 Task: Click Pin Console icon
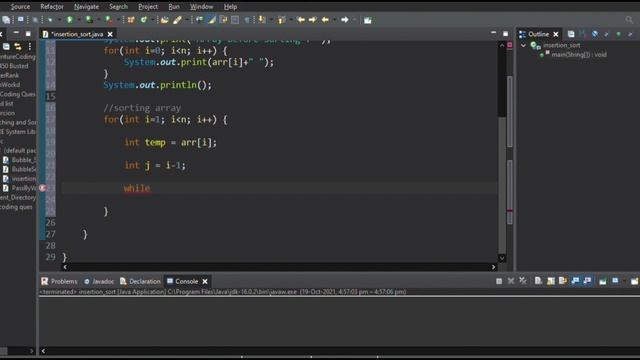pyautogui.click(x=602, y=281)
